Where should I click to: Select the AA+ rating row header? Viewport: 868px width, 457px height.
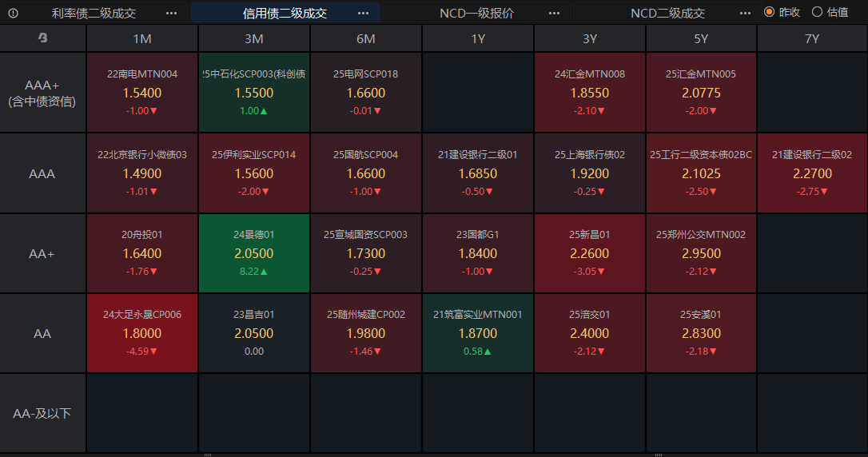coord(42,253)
